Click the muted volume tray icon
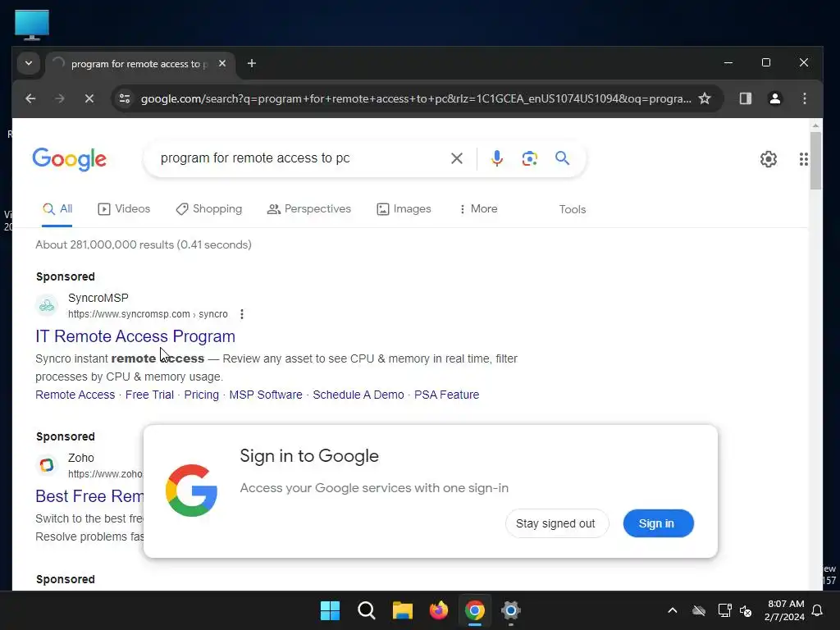The height and width of the screenshot is (630, 840). click(x=746, y=610)
